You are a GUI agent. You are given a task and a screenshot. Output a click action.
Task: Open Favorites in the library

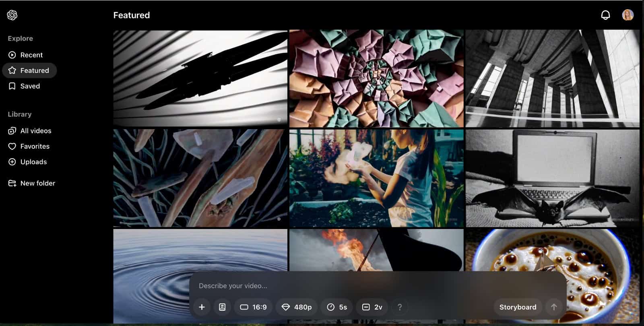(29, 146)
